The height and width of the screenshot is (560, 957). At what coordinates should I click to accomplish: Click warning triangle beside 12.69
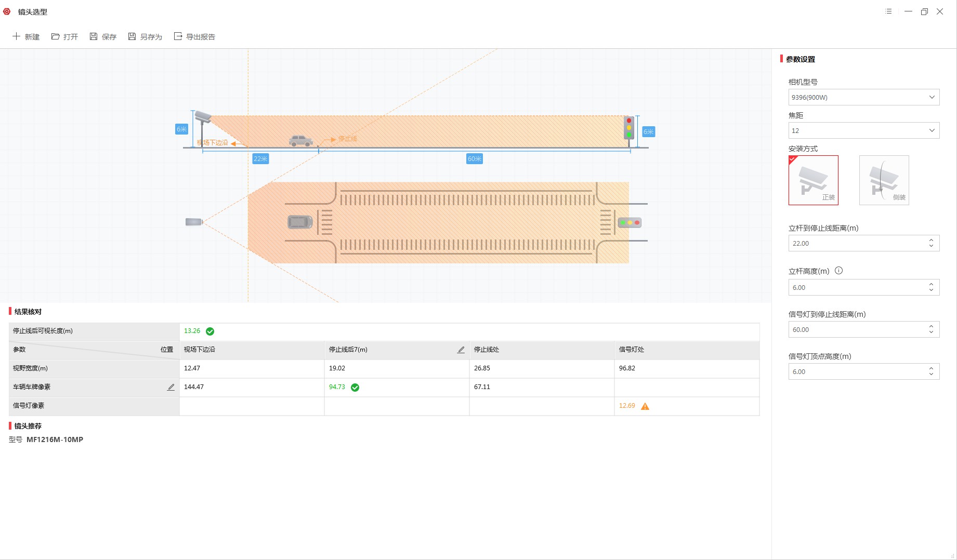[645, 406]
